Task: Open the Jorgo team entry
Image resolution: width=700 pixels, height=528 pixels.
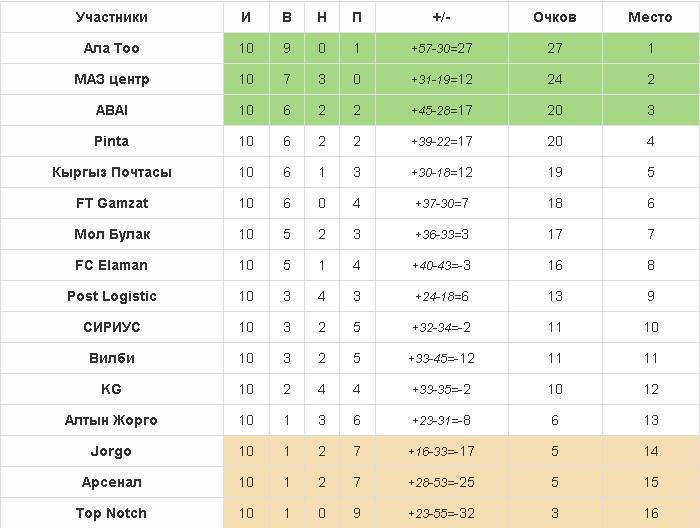Action: pos(111,451)
